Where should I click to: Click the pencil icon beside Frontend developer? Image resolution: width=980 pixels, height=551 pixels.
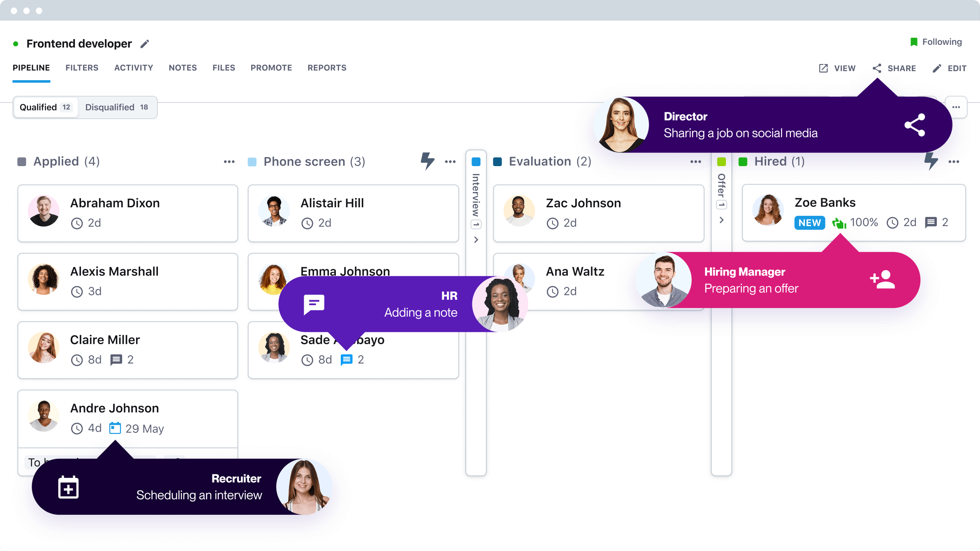(x=144, y=44)
